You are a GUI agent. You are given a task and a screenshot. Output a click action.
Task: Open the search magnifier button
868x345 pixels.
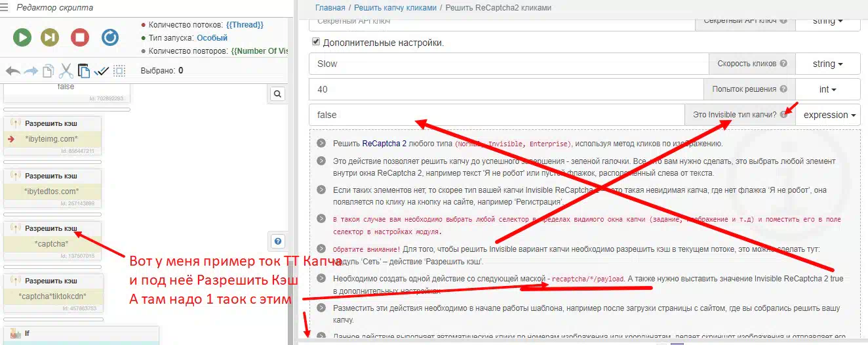pyautogui.click(x=277, y=94)
